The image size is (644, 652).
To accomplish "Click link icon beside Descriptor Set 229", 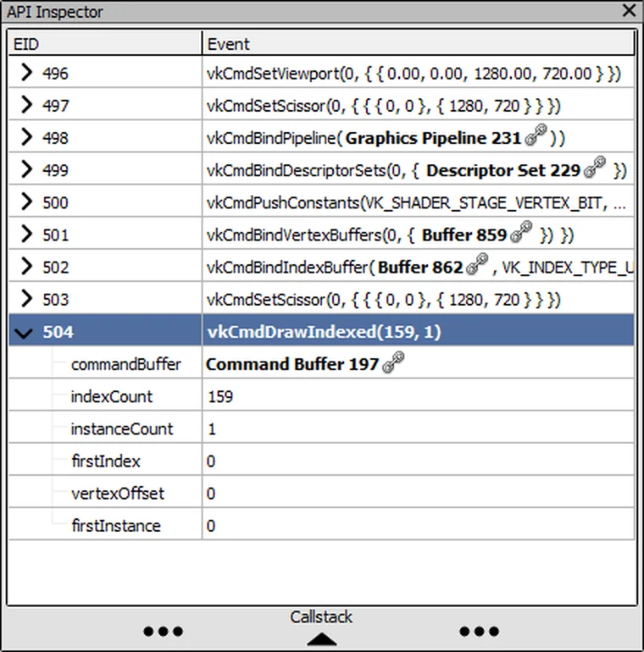I will click(595, 167).
